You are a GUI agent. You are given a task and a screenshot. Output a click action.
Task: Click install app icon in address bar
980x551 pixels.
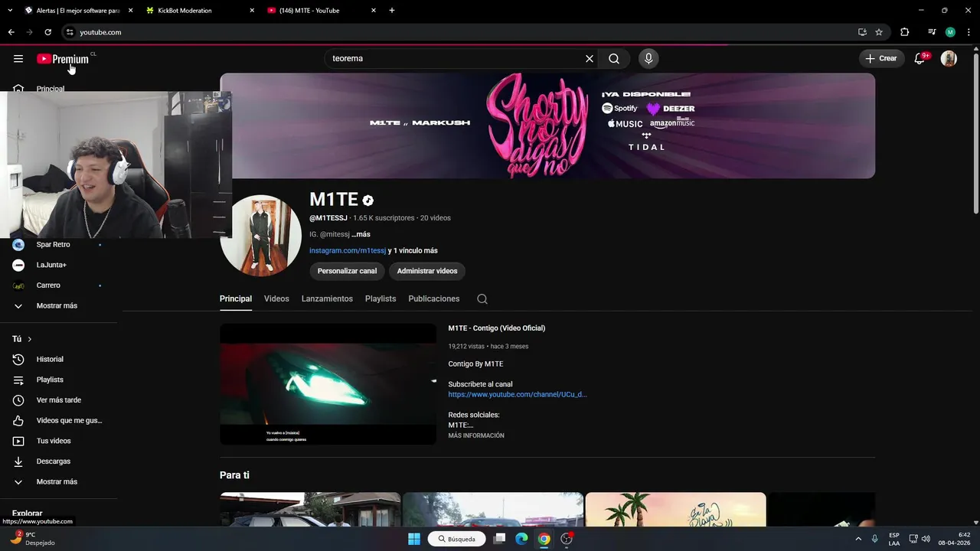[x=862, y=32]
